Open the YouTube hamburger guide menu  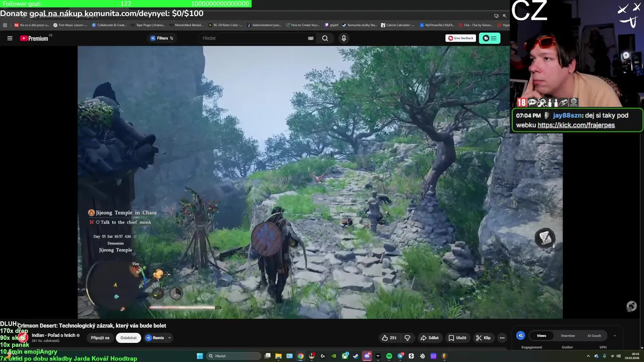click(10, 38)
